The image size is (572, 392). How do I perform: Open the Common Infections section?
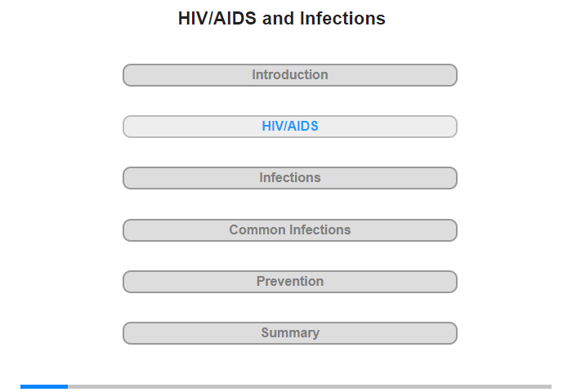point(289,230)
